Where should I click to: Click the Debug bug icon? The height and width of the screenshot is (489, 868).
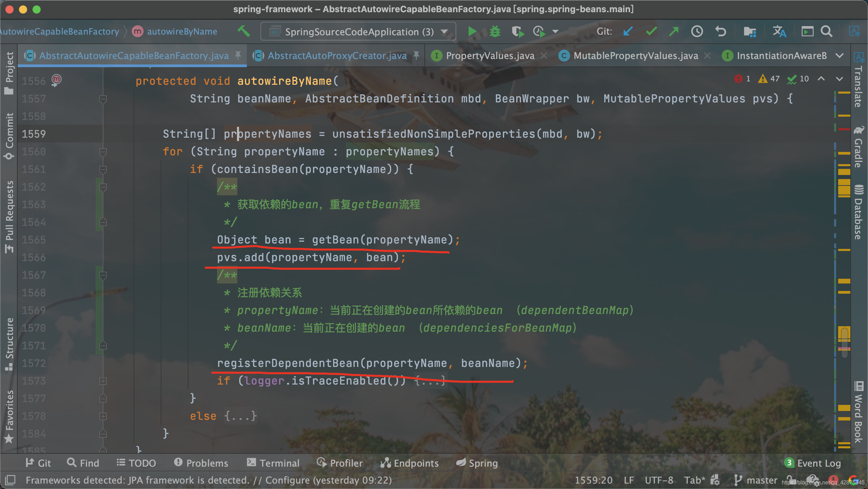[x=495, y=32]
